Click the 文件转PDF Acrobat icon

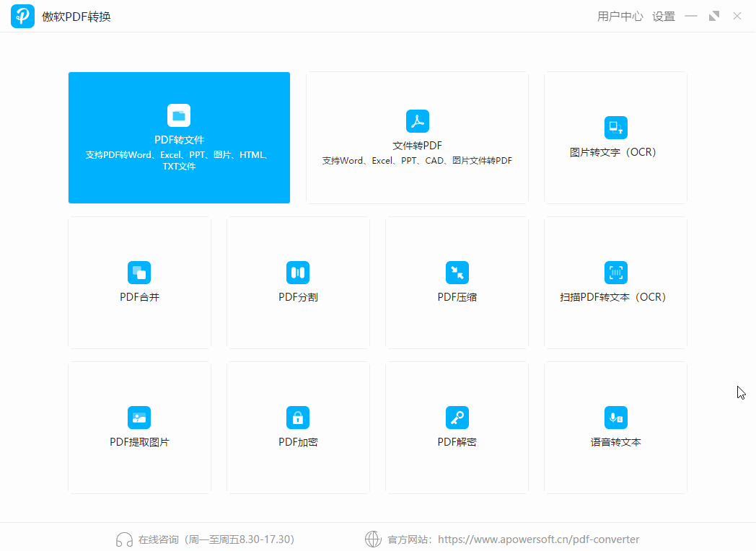(417, 121)
